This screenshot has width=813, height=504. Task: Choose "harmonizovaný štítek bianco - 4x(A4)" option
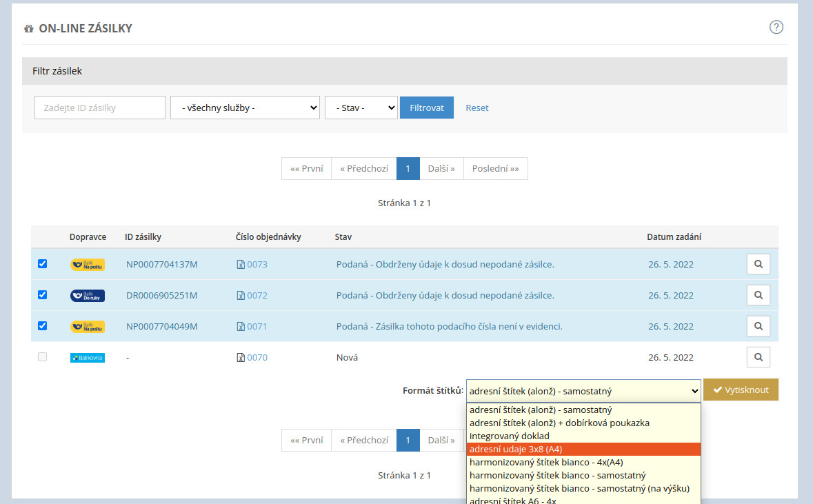(x=546, y=462)
